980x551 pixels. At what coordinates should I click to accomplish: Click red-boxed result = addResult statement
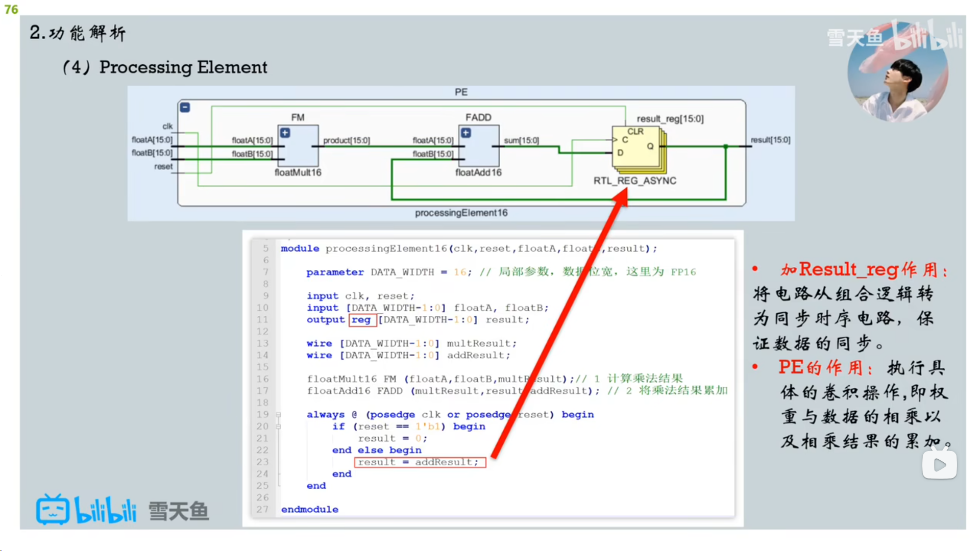click(x=419, y=462)
